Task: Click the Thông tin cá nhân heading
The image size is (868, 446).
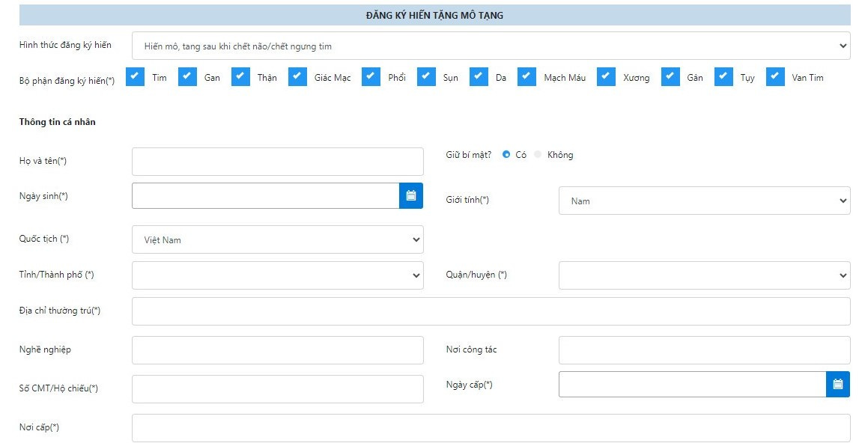Action: point(58,122)
